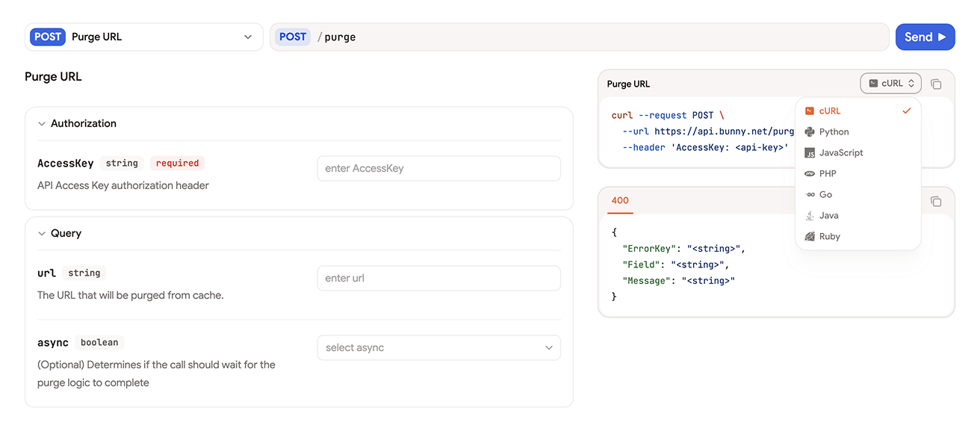Copy the 400 response body
The image size is (980, 431).
click(x=936, y=202)
